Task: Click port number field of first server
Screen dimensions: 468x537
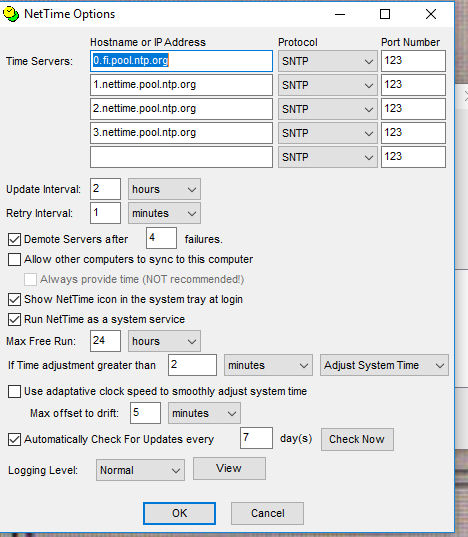Action: tap(413, 61)
